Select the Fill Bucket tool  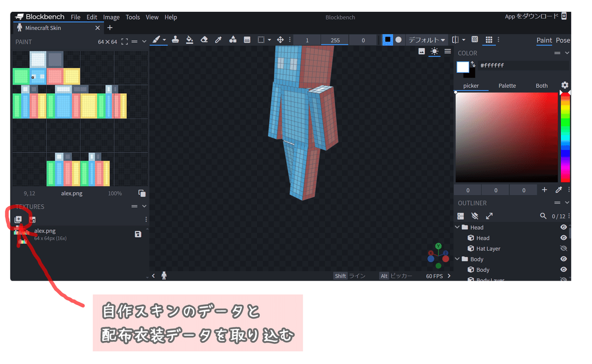[x=189, y=40]
